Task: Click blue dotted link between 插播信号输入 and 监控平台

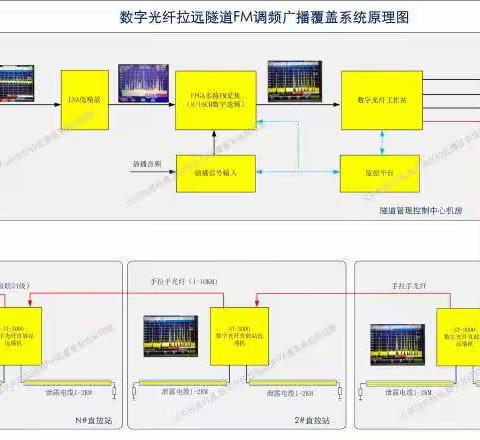Action: pos(298,172)
